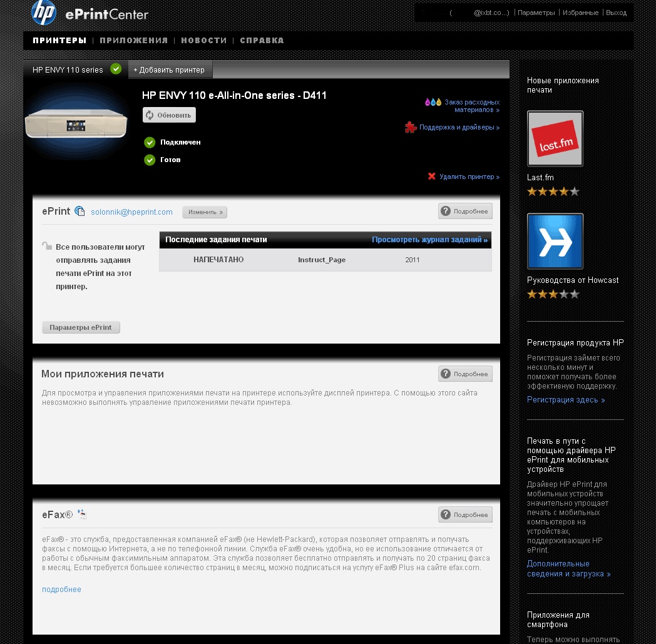Click the Last.fm app title text

[540, 177]
